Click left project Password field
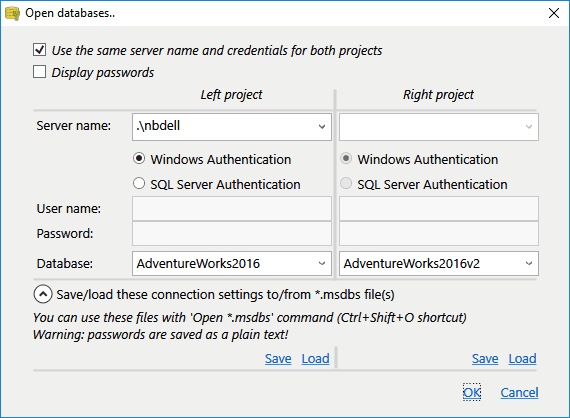The height and width of the screenshot is (418, 570). coord(232,234)
